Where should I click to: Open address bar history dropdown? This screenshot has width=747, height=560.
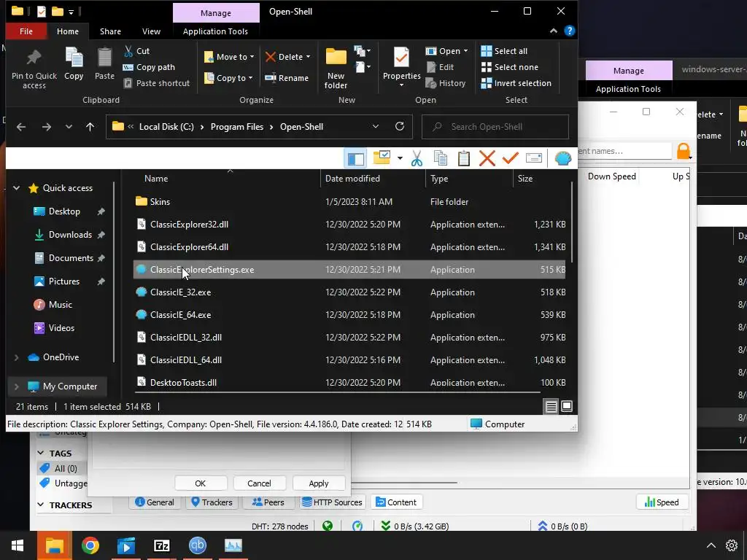(376, 126)
